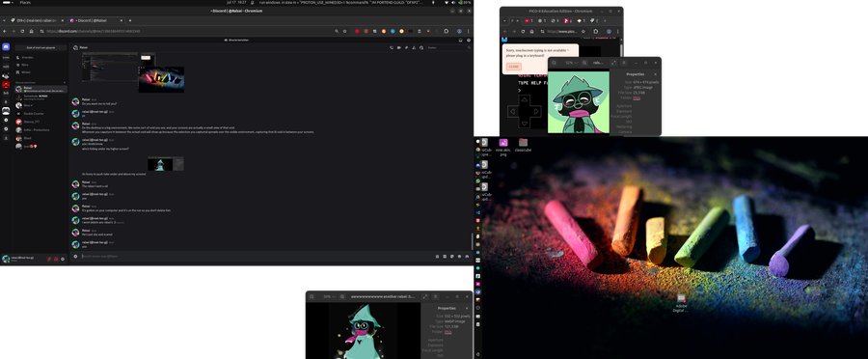Open Discord user settings gear
The height and width of the screenshot is (359, 868).
pyautogui.click(x=63, y=259)
